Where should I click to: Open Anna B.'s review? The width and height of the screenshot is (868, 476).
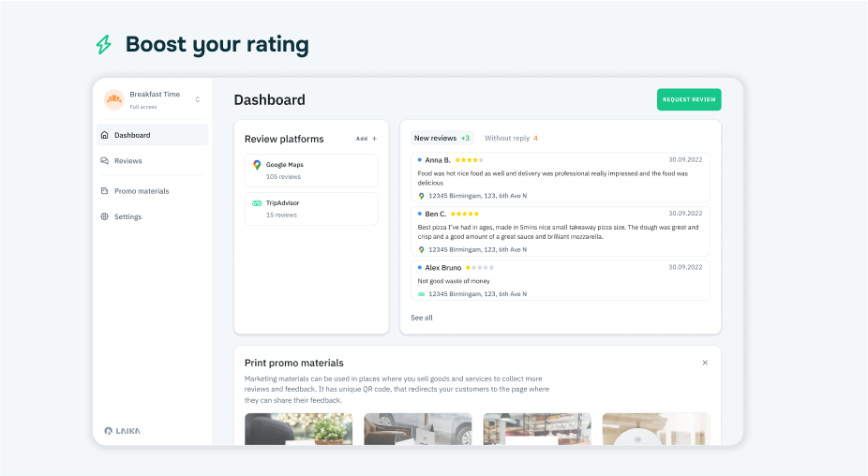(x=561, y=177)
